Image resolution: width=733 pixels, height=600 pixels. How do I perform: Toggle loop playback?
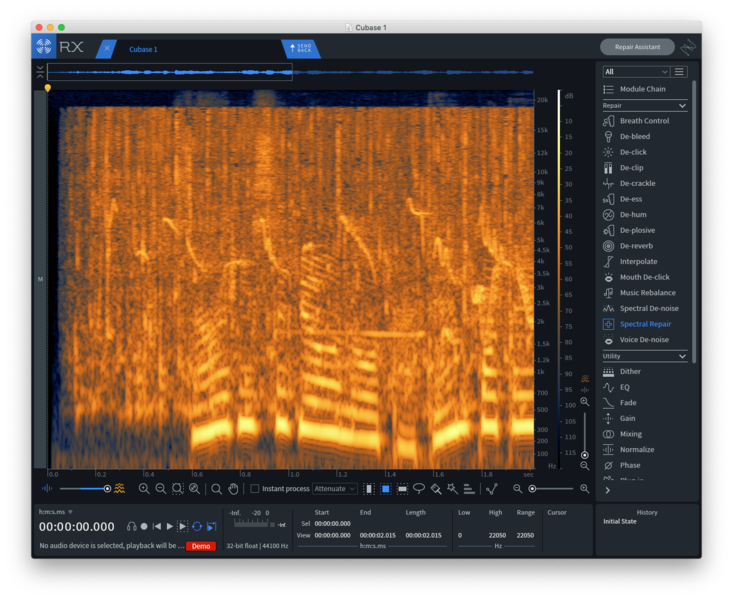click(x=197, y=526)
